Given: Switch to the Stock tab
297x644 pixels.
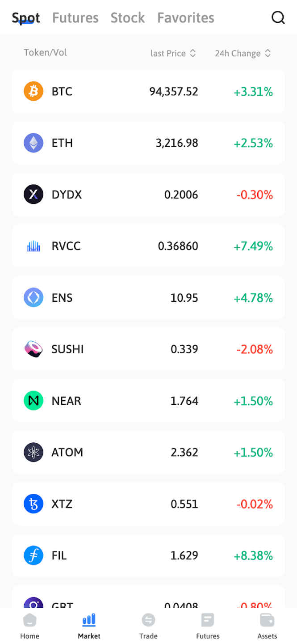Looking at the screenshot, I should (128, 18).
